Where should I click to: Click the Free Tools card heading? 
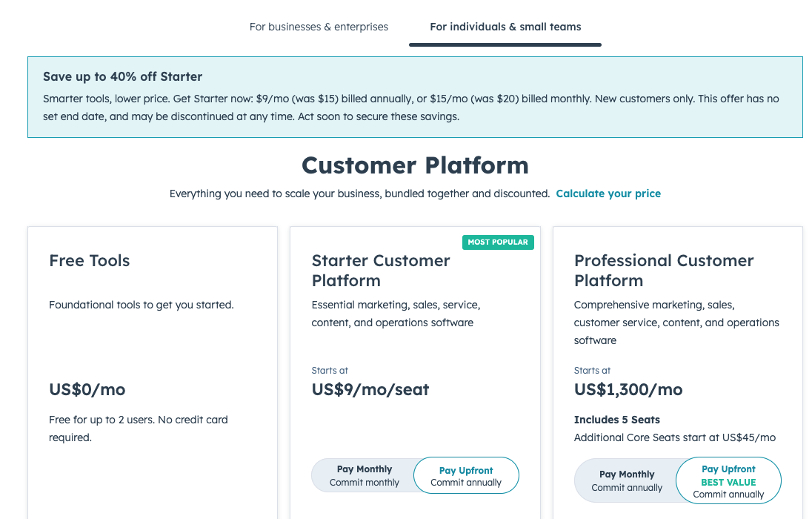tap(90, 261)
